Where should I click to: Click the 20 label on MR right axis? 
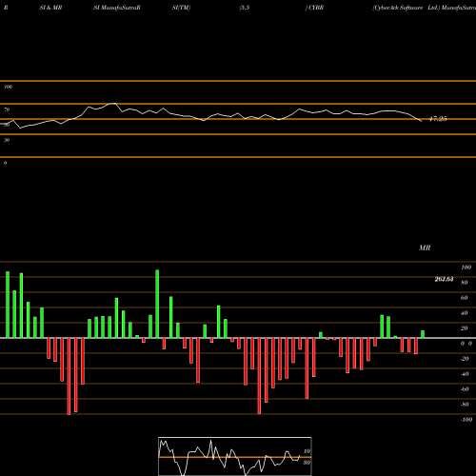(x=465, y=328)
